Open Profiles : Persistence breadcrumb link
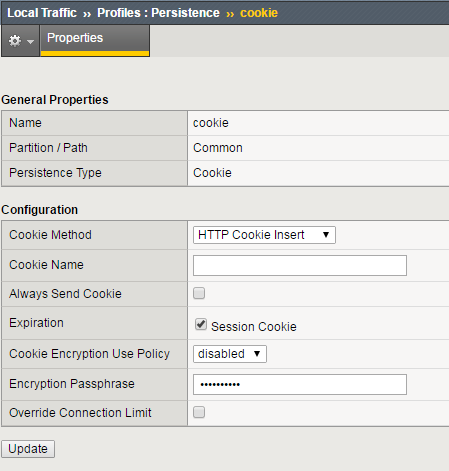The width and height of the screenshot is (449, 471). 158,13
